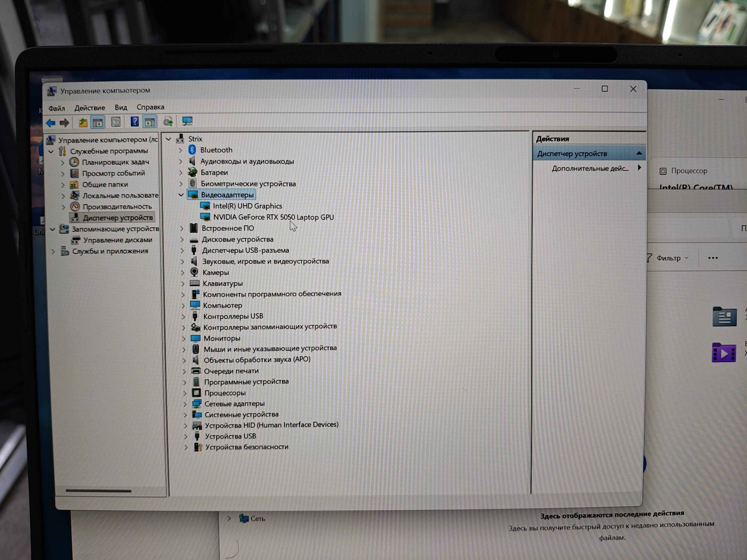The height and width of the screenshot is (560, 747).
Task: Expand Сетевые адаптеры category
Action: 185,404
